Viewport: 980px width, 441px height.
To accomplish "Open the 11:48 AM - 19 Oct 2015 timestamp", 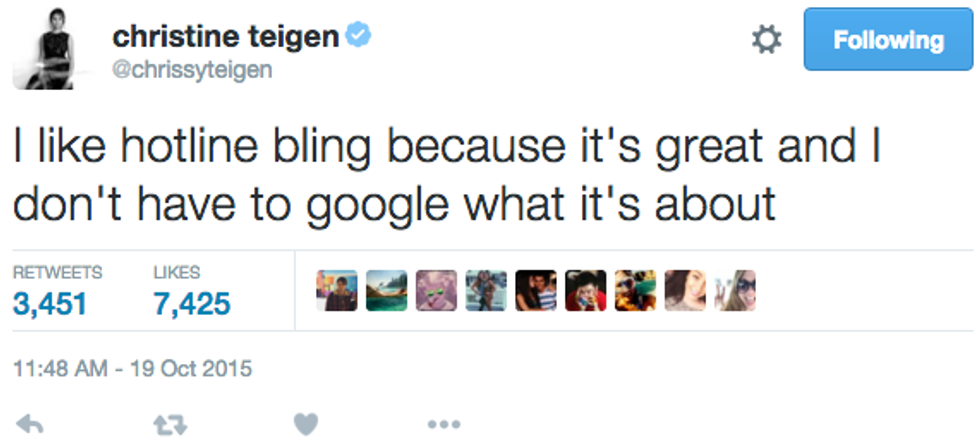I will point(133,369).
